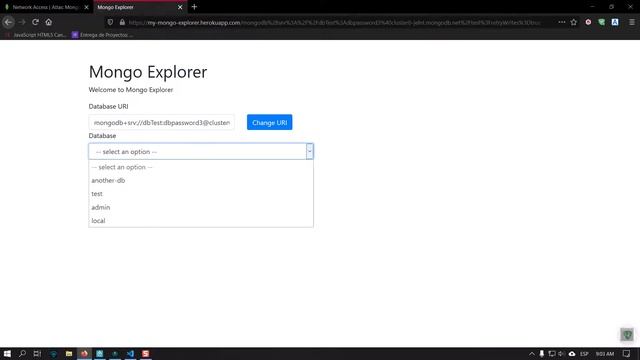Click the Database label
This screenshot has height=360, width=640.
pos(102,136)
